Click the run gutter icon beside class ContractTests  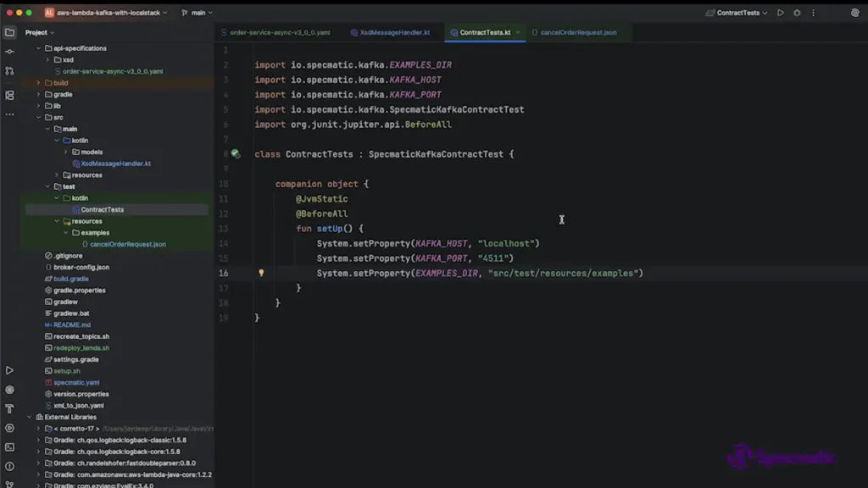(236, 154)
